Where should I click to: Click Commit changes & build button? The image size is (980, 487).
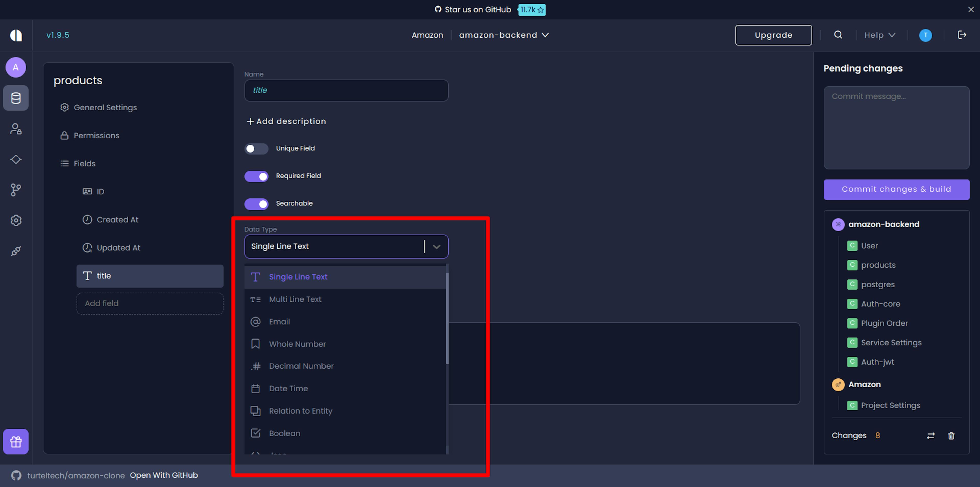click(896, 189)
